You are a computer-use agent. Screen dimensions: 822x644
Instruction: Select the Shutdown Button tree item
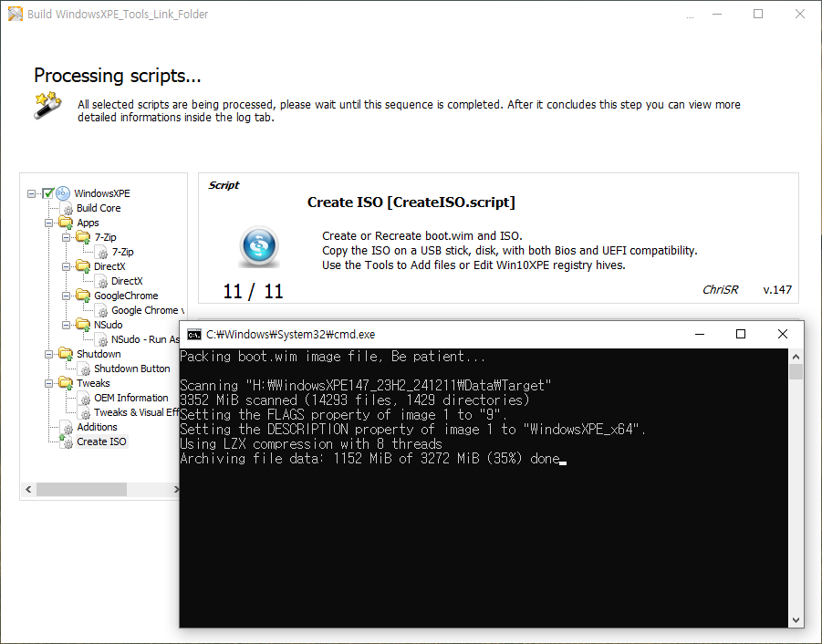[x=132, y=369]
